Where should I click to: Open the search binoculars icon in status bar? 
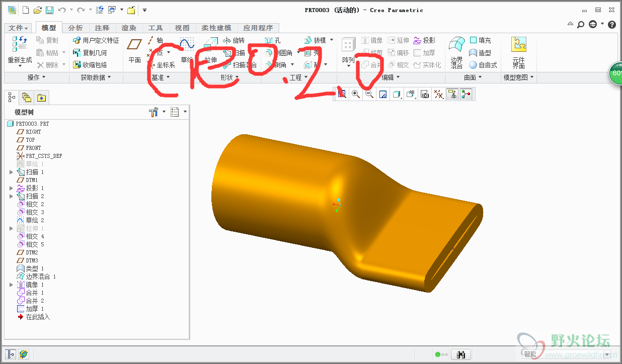(460, 354)
